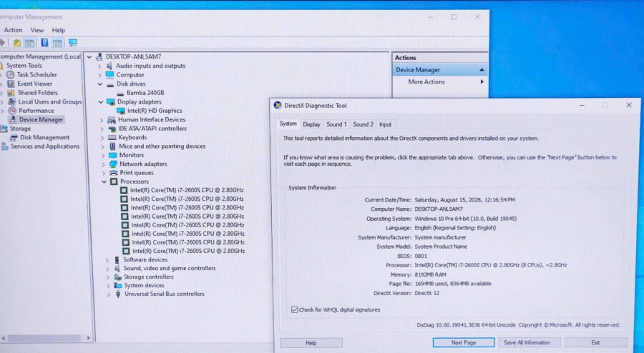Click the Exit button in DirectX tool
Image resolution: width=644 pixels, height=353 pixels.
595,343
